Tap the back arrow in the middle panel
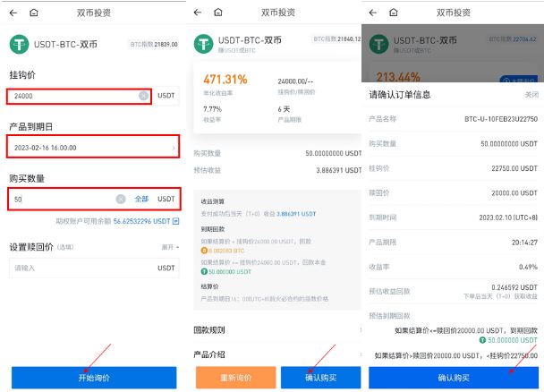 point(198,13)
